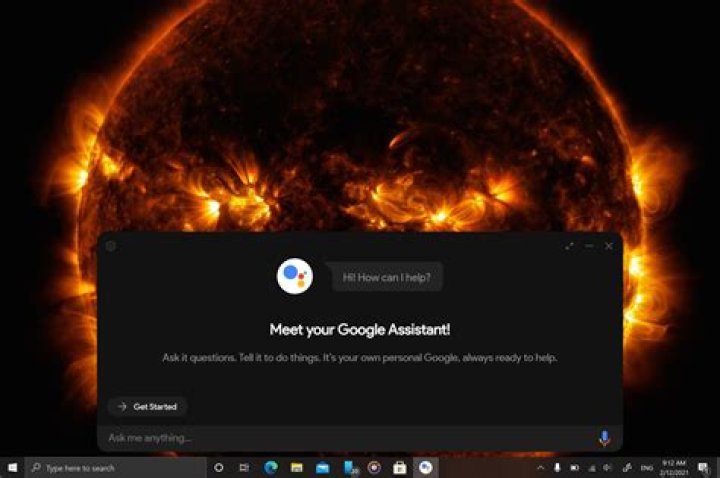Open Task View on the taskbar
The height and width of the screenshot is (478, 720).
coord(244,467)
